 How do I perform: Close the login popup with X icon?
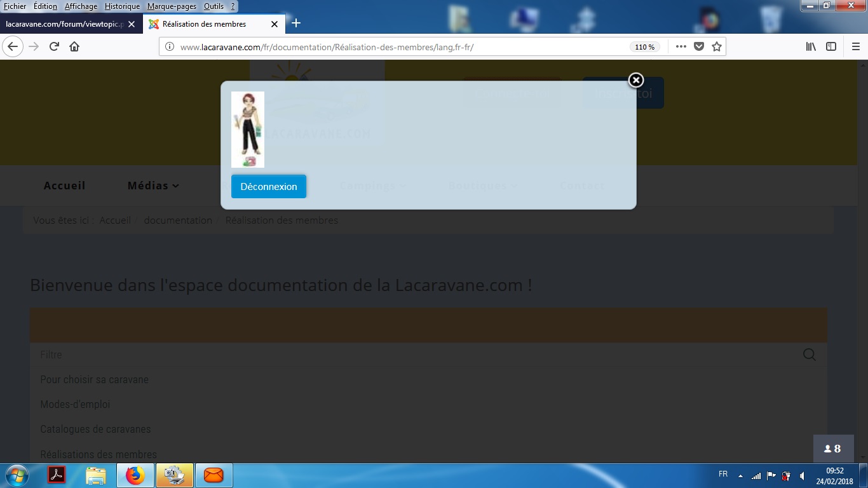pyautogui.click(x=635, y=80)
